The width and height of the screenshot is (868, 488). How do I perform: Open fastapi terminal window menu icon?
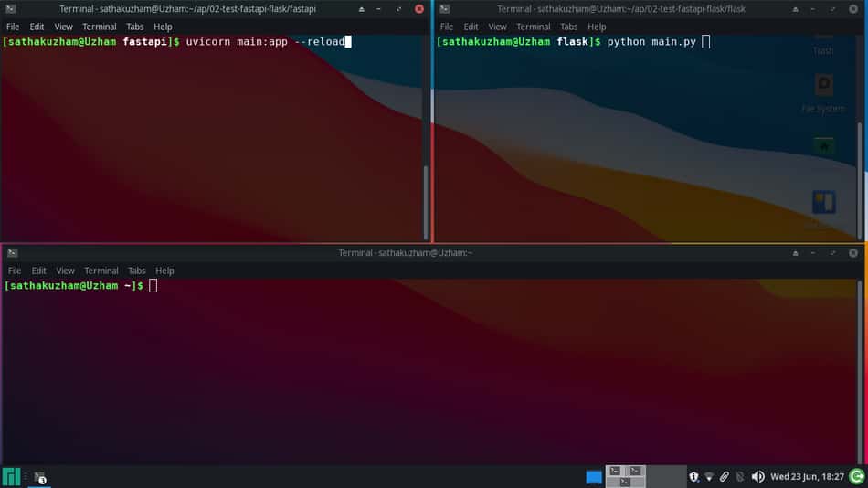pos(11,9)
